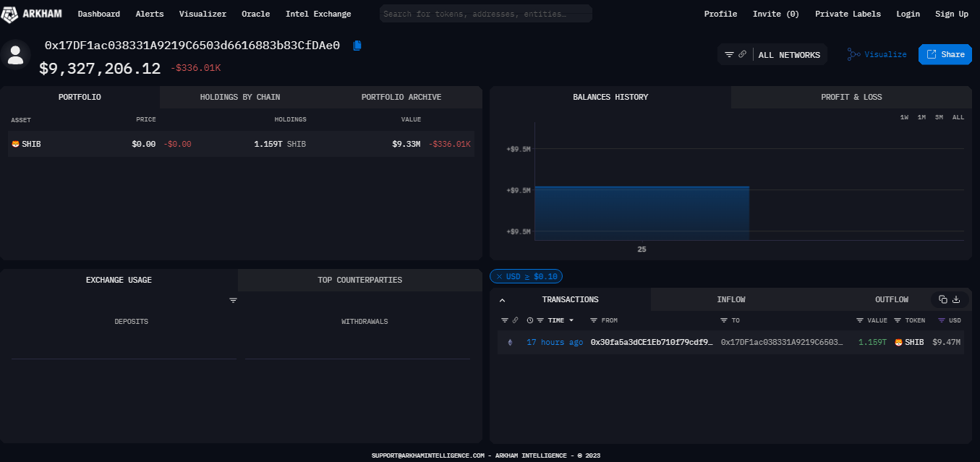Remove the USD ≥ $0.10 filter chip

click(499, 276)
